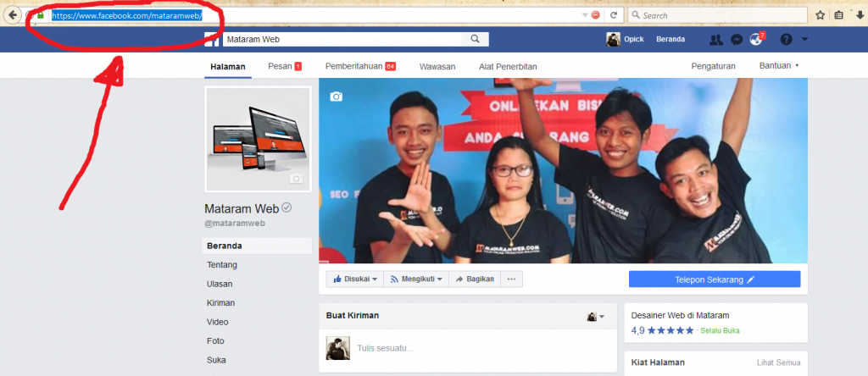Switch to the Halaman tab

[227, 66]
